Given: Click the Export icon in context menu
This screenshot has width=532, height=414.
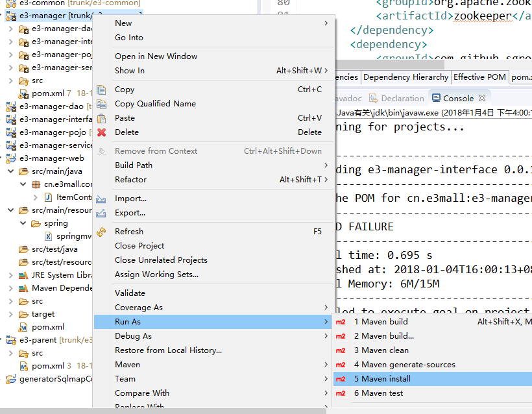Looking at the screenshot, I should (101, 213).
